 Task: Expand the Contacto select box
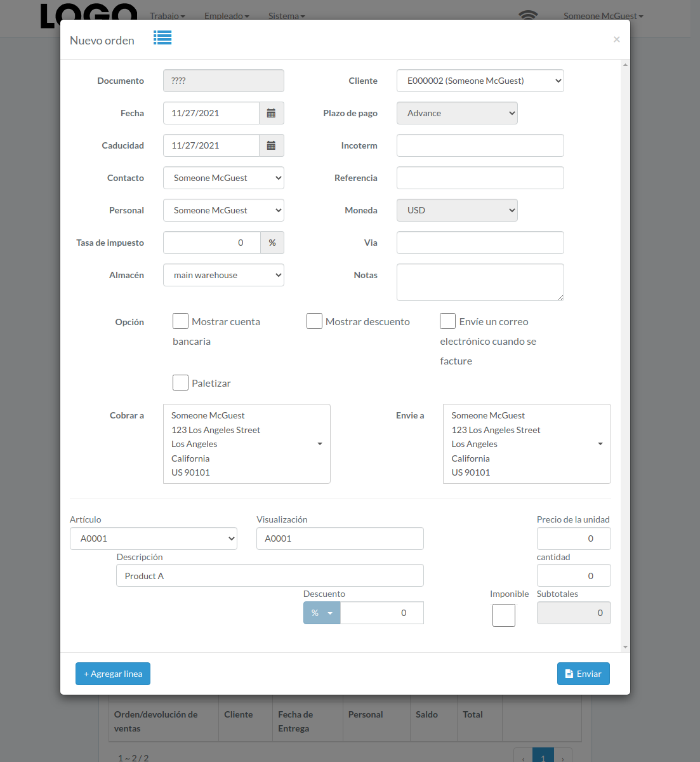[223, 178]
